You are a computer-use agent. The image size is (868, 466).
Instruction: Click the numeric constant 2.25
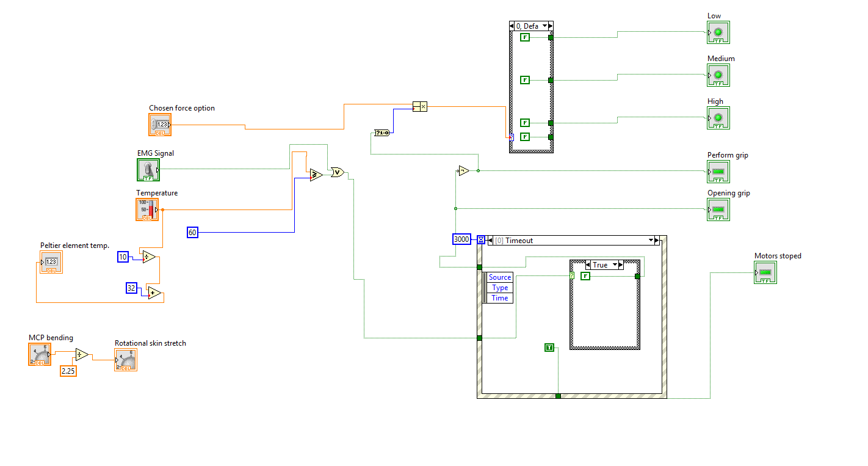[x=68, y=370]
